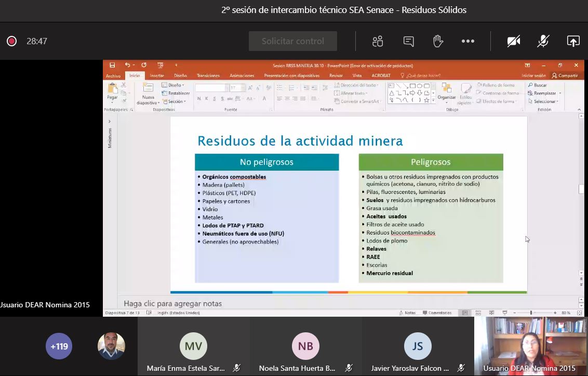Open the meeting chat conversation

tap(408, 41)
